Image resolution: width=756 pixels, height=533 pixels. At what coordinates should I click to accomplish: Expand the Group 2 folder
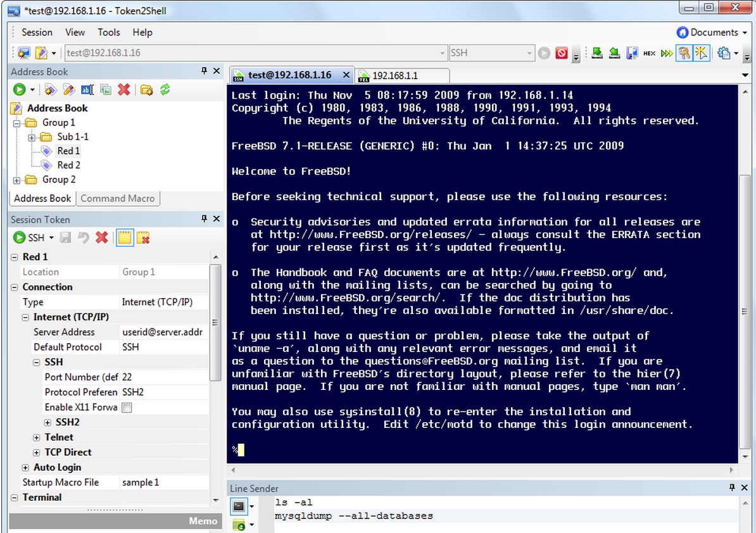tap(16, 180)
